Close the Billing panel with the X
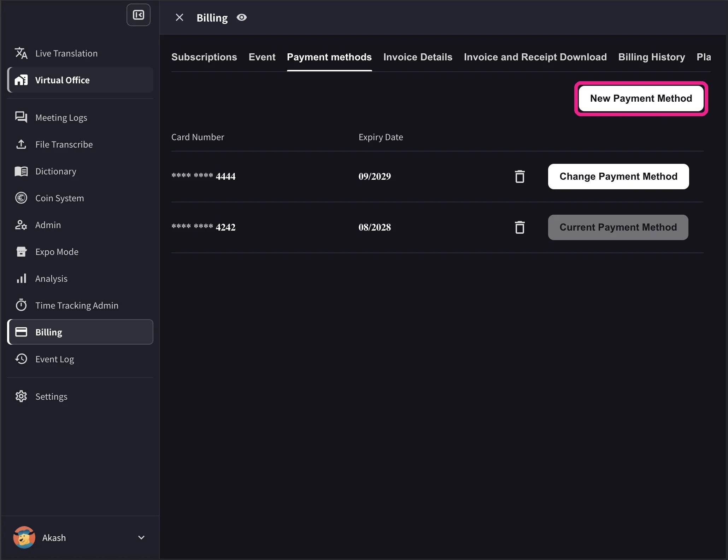Image resolution: width=728 pixels, height=560 pixels. tap(180, 17)
